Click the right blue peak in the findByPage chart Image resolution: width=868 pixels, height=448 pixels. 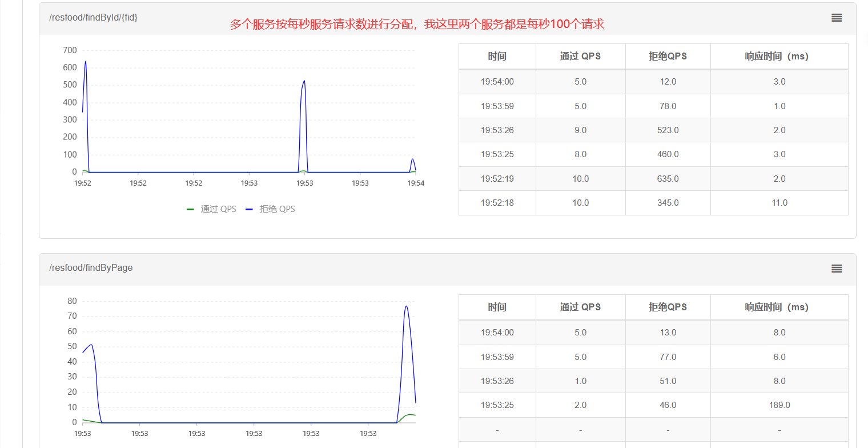(406, 306)
